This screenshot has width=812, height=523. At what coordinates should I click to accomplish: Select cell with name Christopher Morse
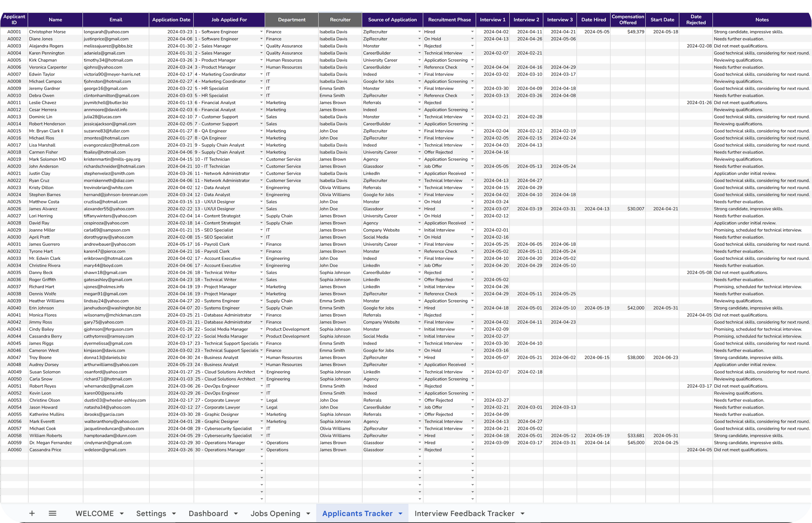pos(55,32)
